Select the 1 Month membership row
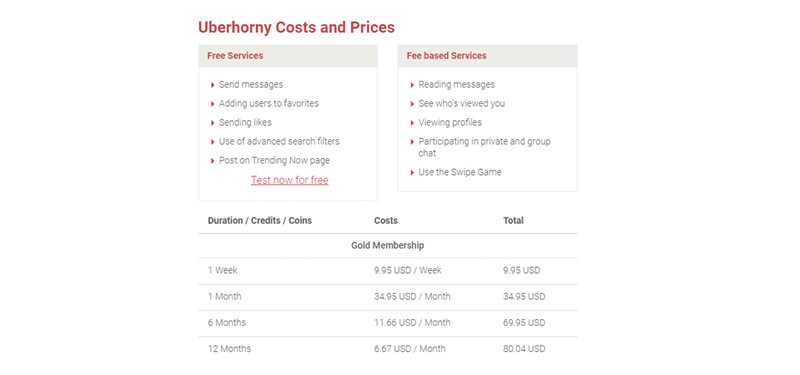This screenshot has height=375, width=800. [388, 296]
